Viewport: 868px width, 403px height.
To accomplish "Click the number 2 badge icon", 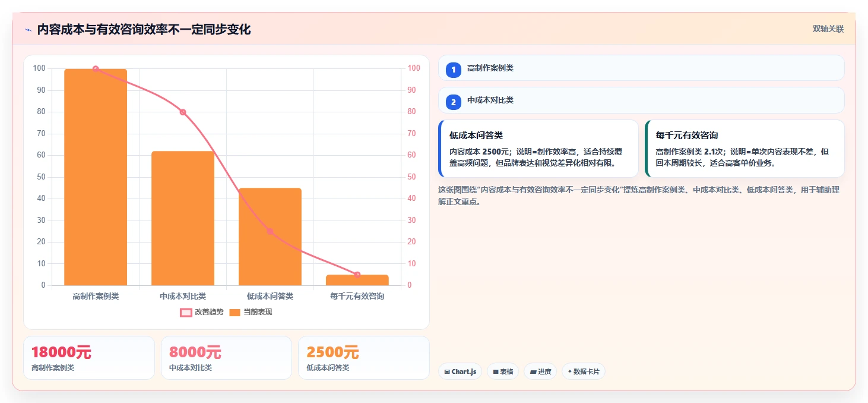I will tap(454, 102).
